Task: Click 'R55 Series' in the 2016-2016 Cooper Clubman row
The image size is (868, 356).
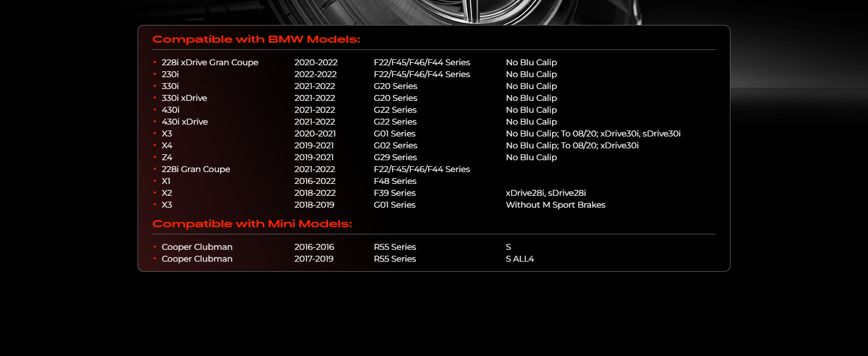Action: click(395, 247)
